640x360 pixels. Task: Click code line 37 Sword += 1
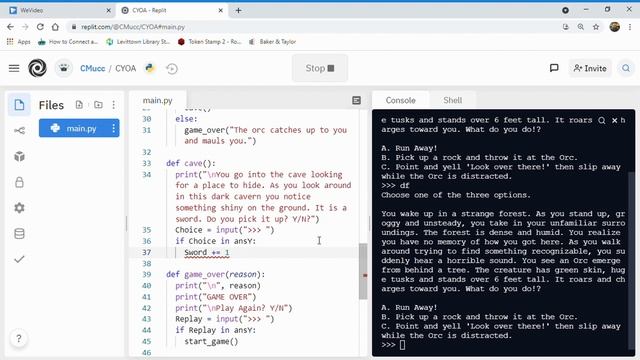[207, 253]
